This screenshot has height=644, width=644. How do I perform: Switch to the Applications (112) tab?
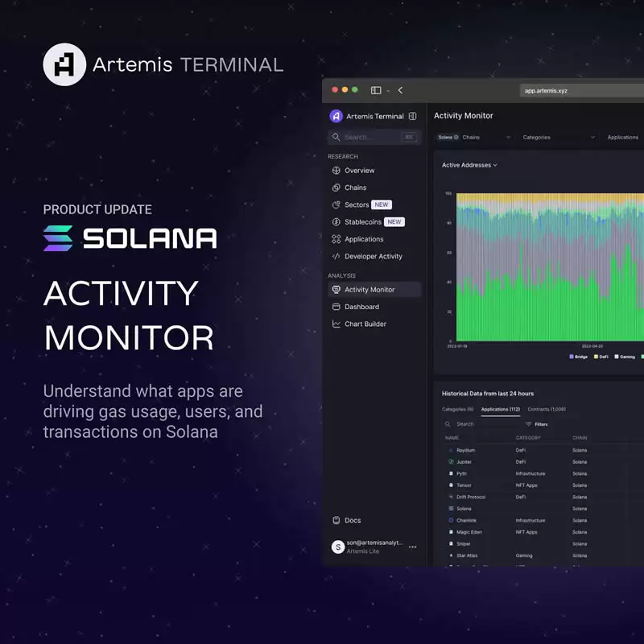tap(500, 410)
